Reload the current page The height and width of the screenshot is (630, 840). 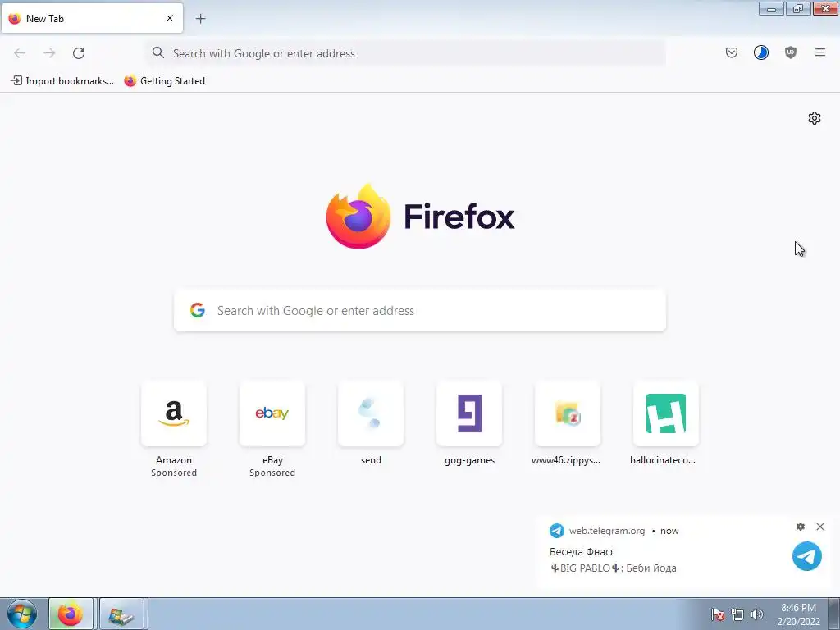[79, 53]
